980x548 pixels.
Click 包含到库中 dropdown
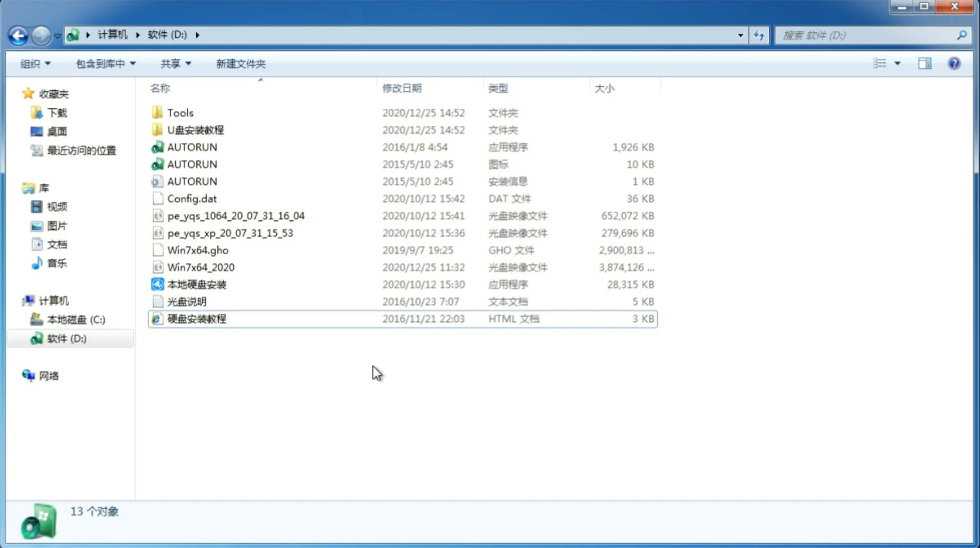104,63
